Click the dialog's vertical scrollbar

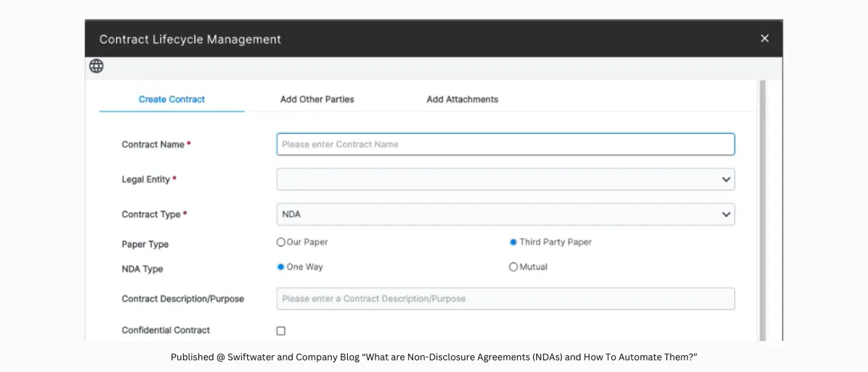point(761,210)
